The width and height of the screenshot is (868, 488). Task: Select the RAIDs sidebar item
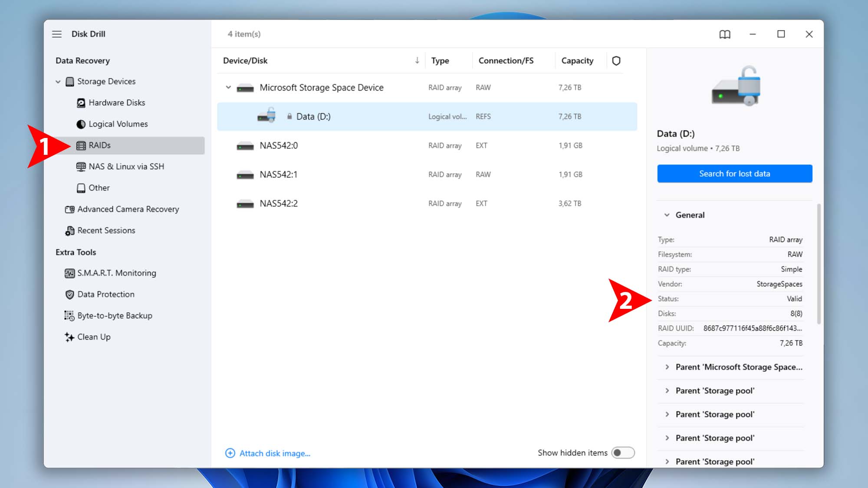click(130, 145)
